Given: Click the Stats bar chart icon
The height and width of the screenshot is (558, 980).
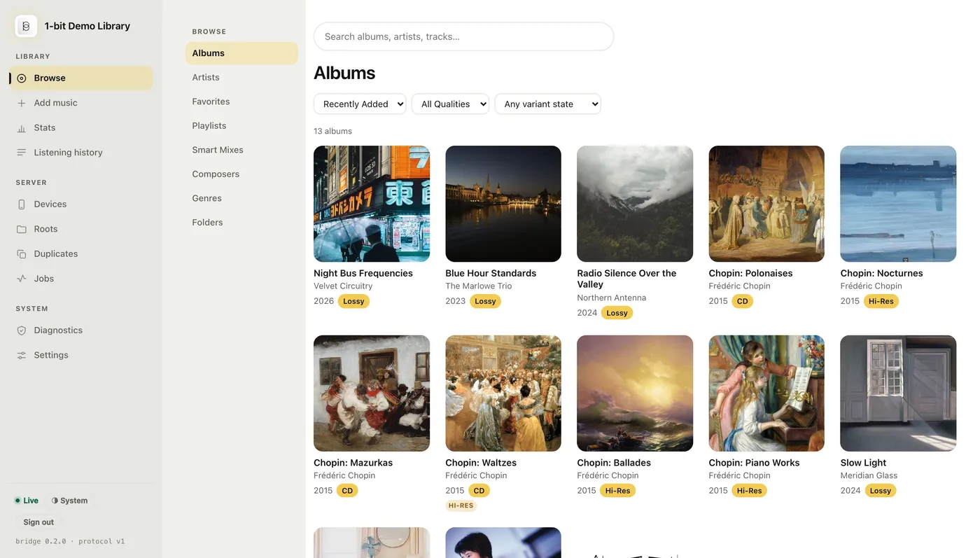Looking at the screenshot, I should pyautogui.click(x=22, y=128).
